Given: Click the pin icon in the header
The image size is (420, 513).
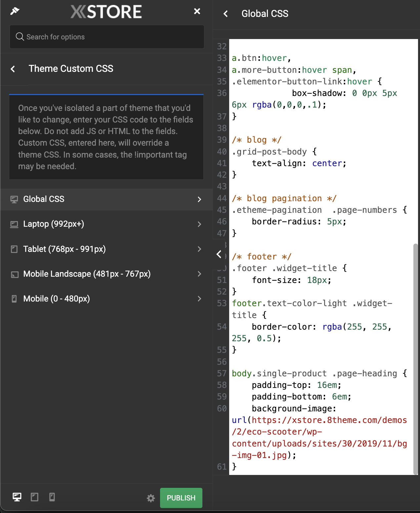Looking at the screenshot, I should pos(15,11).
